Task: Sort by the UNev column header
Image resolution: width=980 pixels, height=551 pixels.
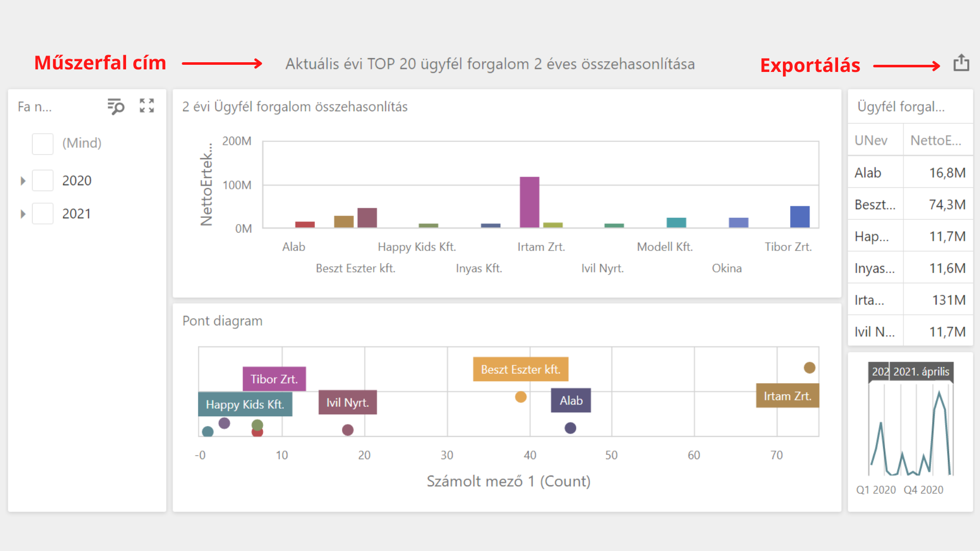Action: 871,140
